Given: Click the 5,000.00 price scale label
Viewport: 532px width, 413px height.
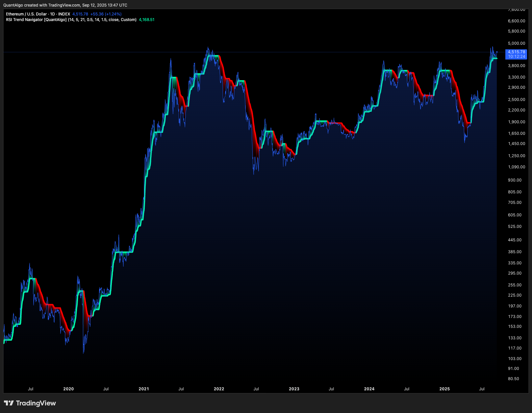Looking at the screenshot, I should coord(517,43).
